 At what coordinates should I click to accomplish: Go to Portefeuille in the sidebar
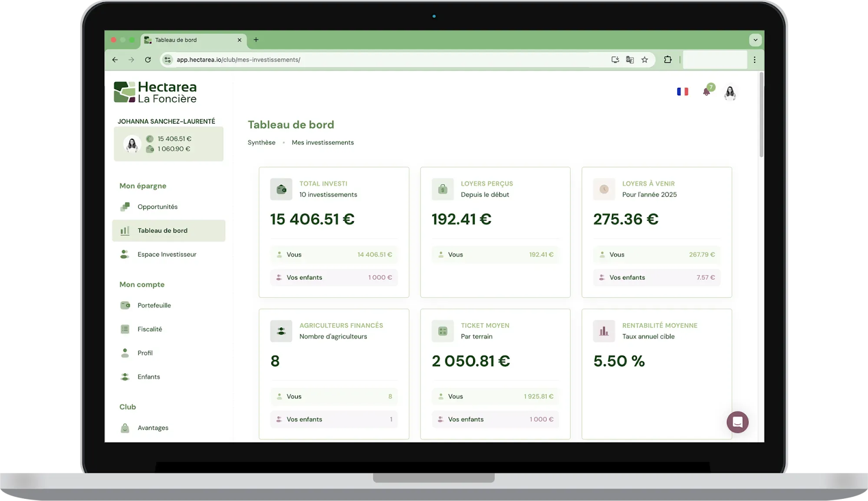[x=169, y=305]
